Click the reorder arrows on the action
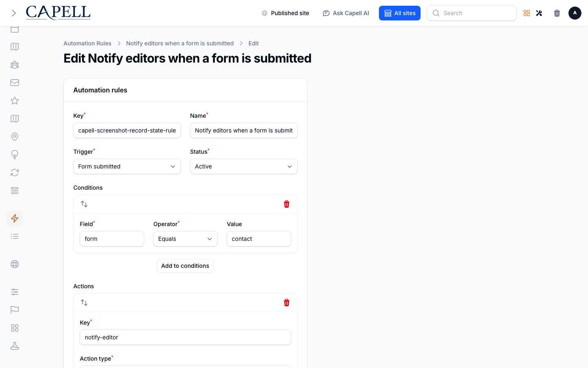Image resolution: width=588 pixels, height=368 pixels. [84, 303]
